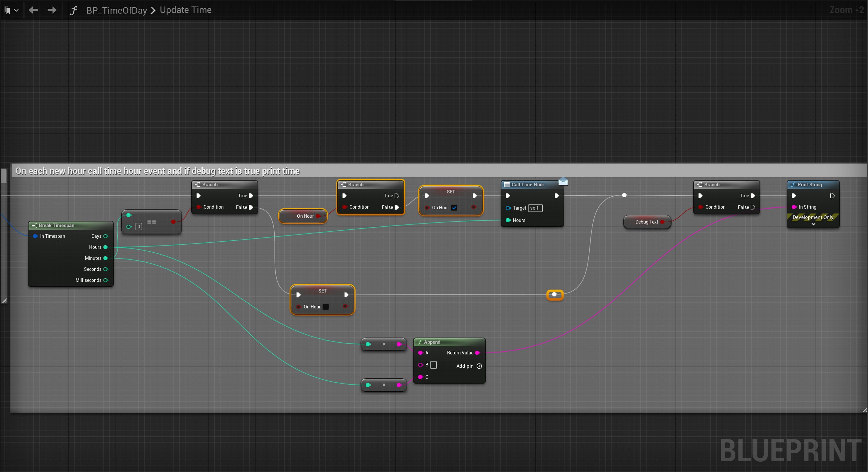868x472 pixels.
Task: Click the True exec pin of first Branch
Action: pos(251,196)
